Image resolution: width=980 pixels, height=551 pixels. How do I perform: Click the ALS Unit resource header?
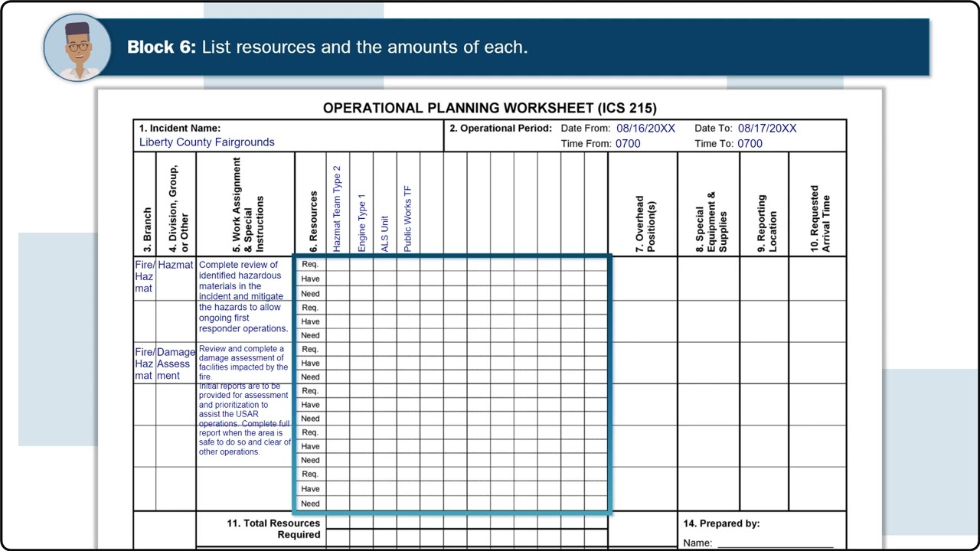385,234
